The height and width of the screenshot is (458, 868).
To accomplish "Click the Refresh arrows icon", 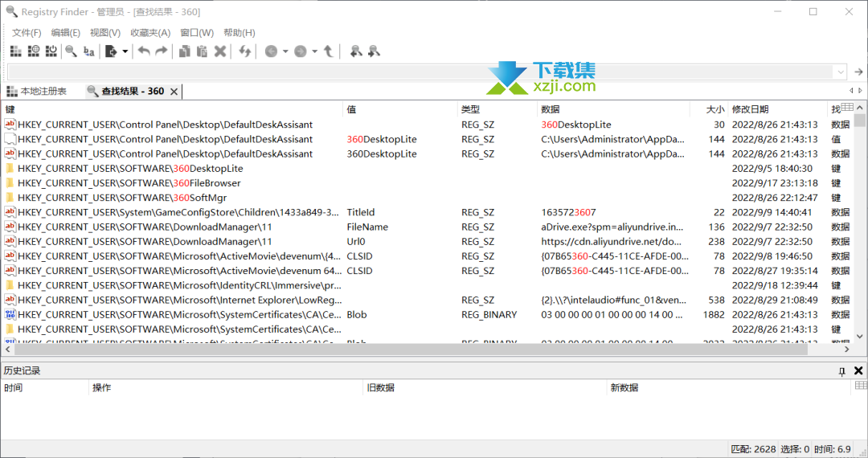I will click(244, 51).
